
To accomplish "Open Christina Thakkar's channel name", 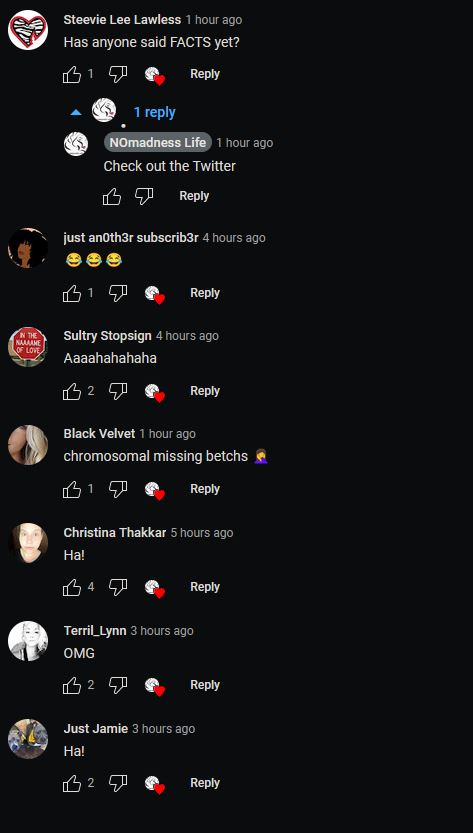I will click(115, 532).
